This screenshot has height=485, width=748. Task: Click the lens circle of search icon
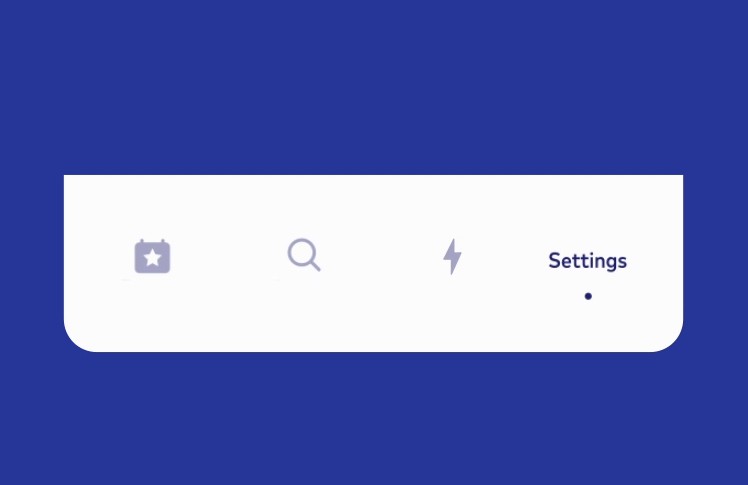coord(301,252)
